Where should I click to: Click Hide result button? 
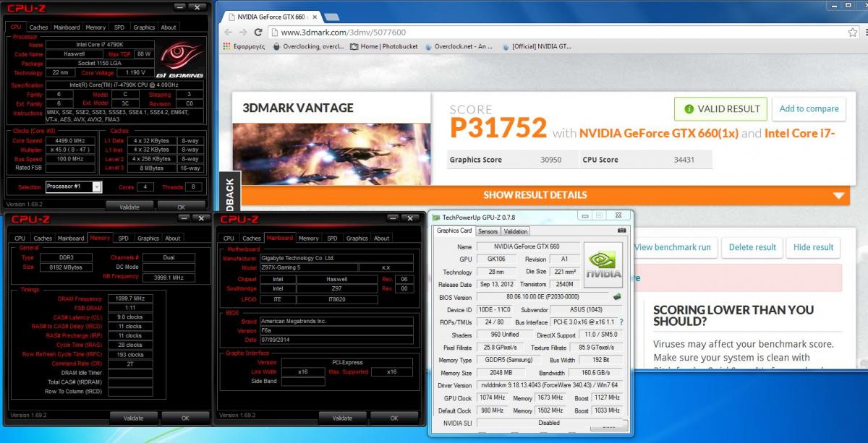pyautogui.click(x=814, y=247)
